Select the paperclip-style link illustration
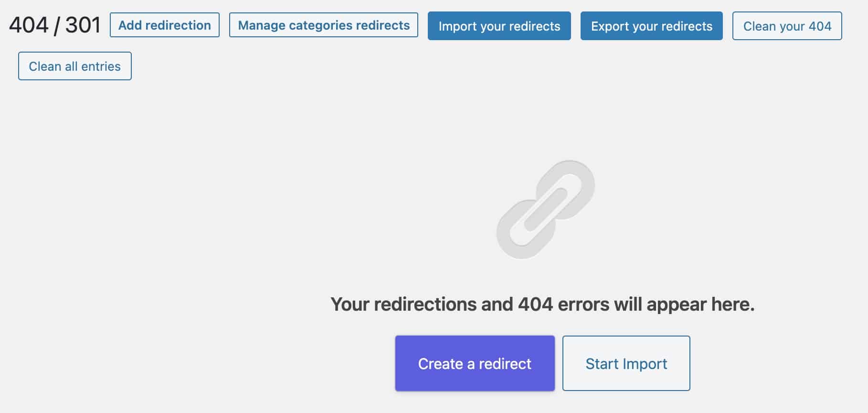This screenshot has height=413, width=868. click(545, 209)
